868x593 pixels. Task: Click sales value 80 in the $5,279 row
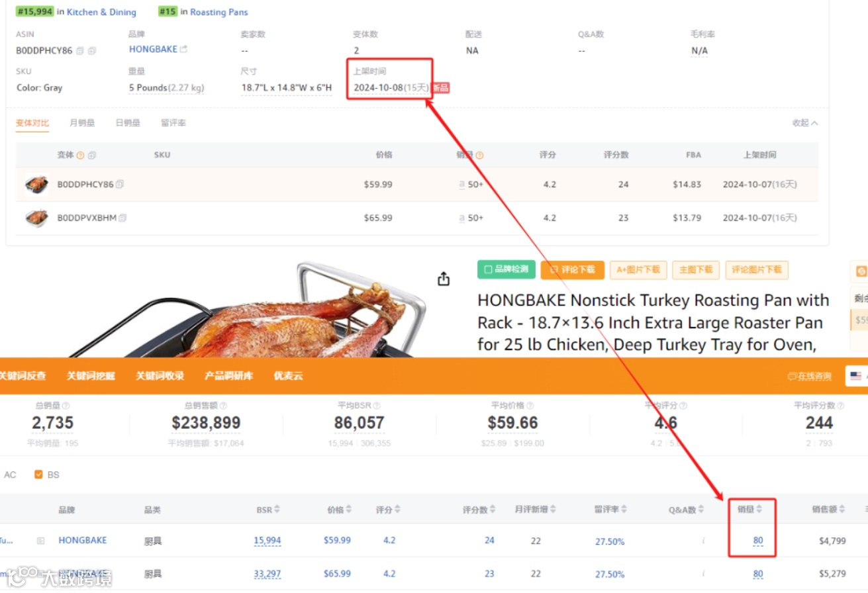[x=758, y=574]
